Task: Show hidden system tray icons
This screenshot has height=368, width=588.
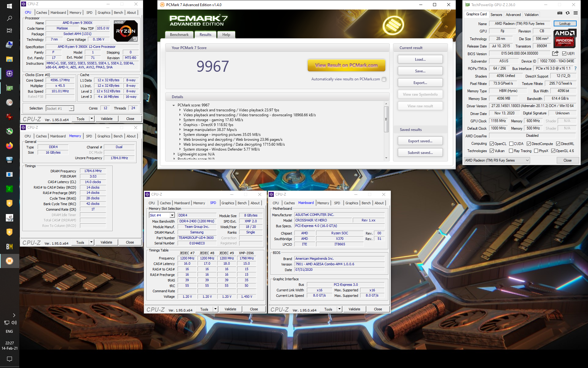Action: click(x=14, y=315)
